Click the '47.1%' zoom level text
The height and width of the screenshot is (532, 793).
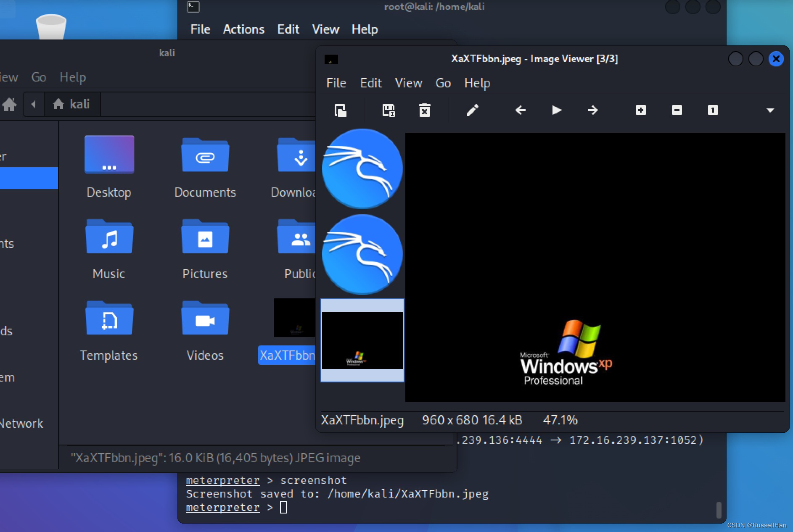pos(560,420)
